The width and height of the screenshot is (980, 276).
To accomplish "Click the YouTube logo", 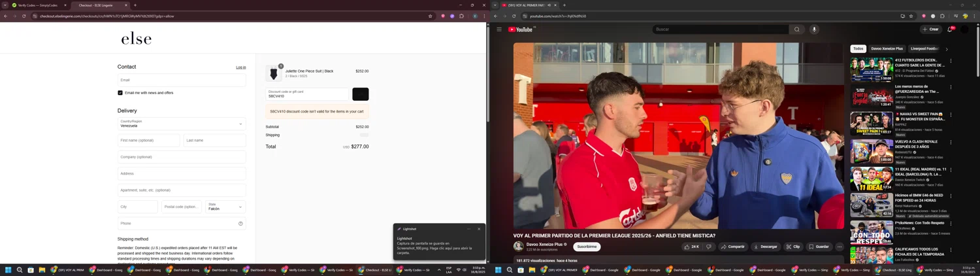I will (521, 29).
